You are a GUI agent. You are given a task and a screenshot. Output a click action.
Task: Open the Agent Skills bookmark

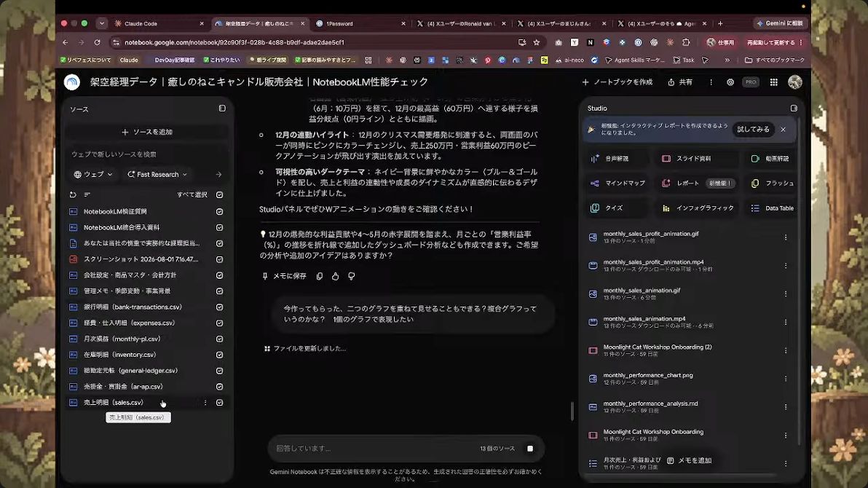[634, 60]
